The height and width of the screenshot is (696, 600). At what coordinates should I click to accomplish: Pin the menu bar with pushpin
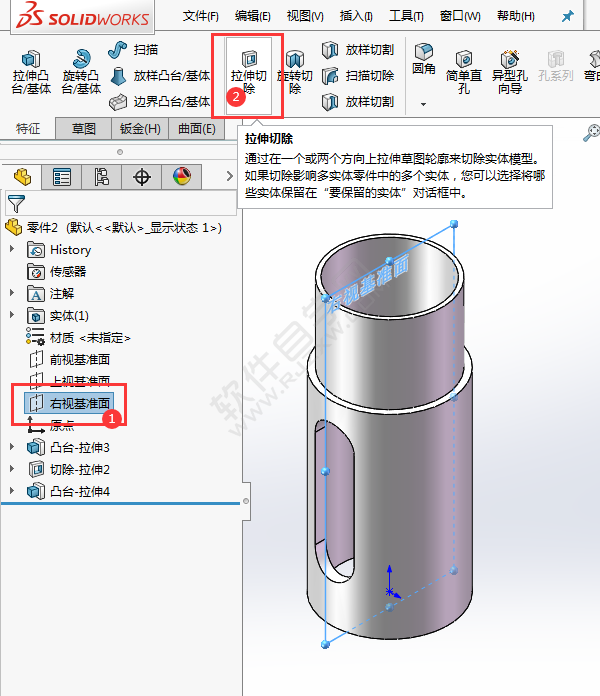[x=568, y=16]
